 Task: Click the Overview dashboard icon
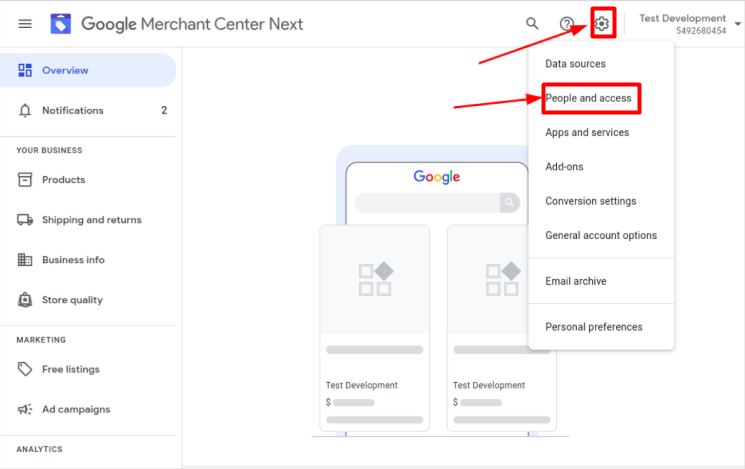tap(25, 70)
